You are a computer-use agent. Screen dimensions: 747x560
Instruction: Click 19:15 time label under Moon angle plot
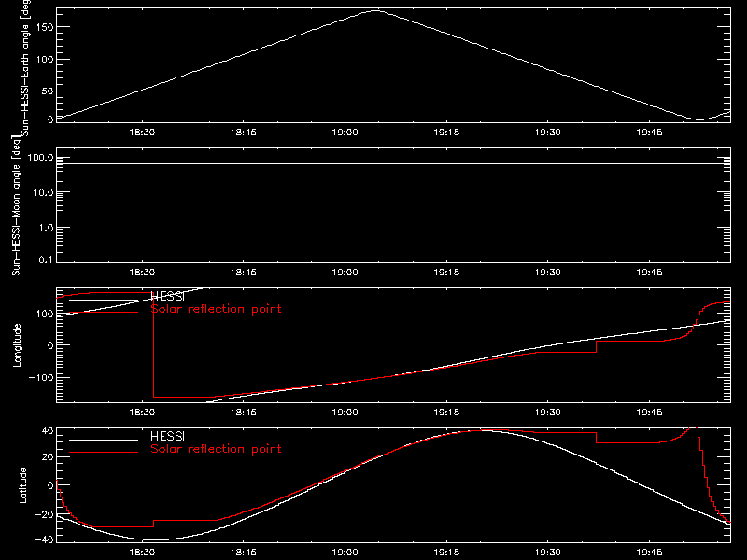click(446, 272)
